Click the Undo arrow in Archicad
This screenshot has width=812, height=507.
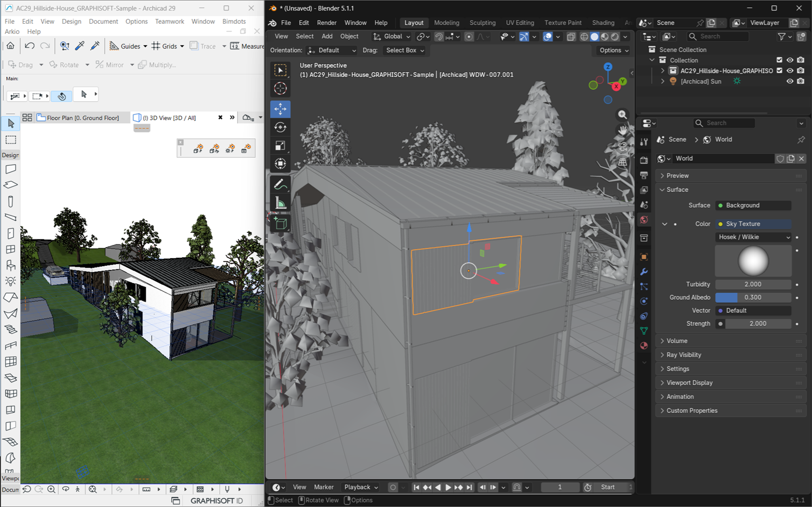[30, 46]
